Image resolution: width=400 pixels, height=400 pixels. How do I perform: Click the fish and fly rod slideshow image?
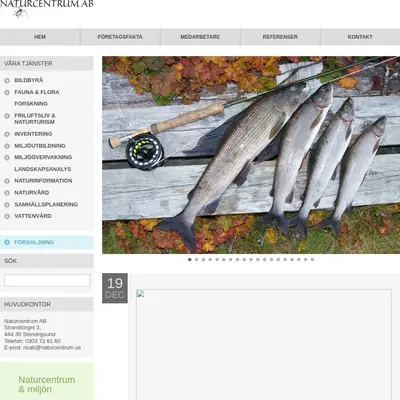(x=251, y=155)
